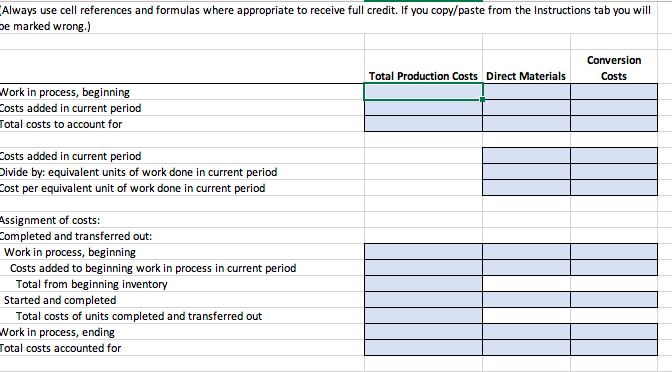Screen dimensions: 672x372
Task: Select Total Production Costs cell for Work in process, ending
Action: [x=423, y=332]
